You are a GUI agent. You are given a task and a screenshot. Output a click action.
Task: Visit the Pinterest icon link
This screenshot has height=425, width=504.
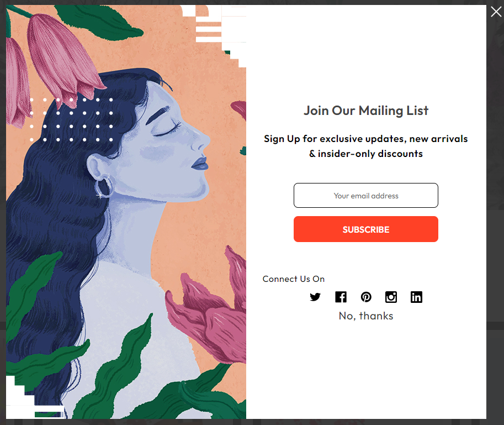[366, 297]
